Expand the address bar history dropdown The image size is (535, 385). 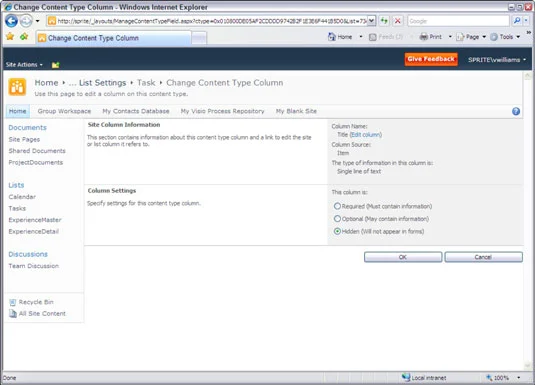coord(372,21)
